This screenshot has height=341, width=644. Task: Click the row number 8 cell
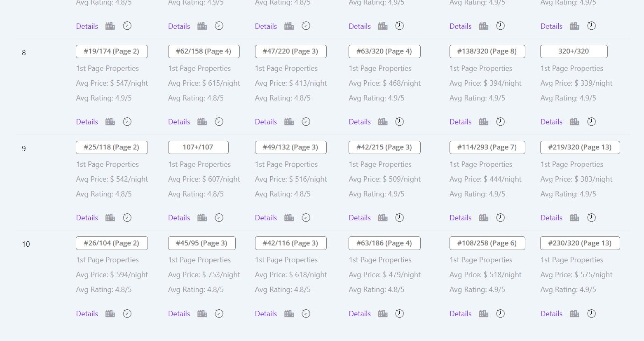(24, 53)
